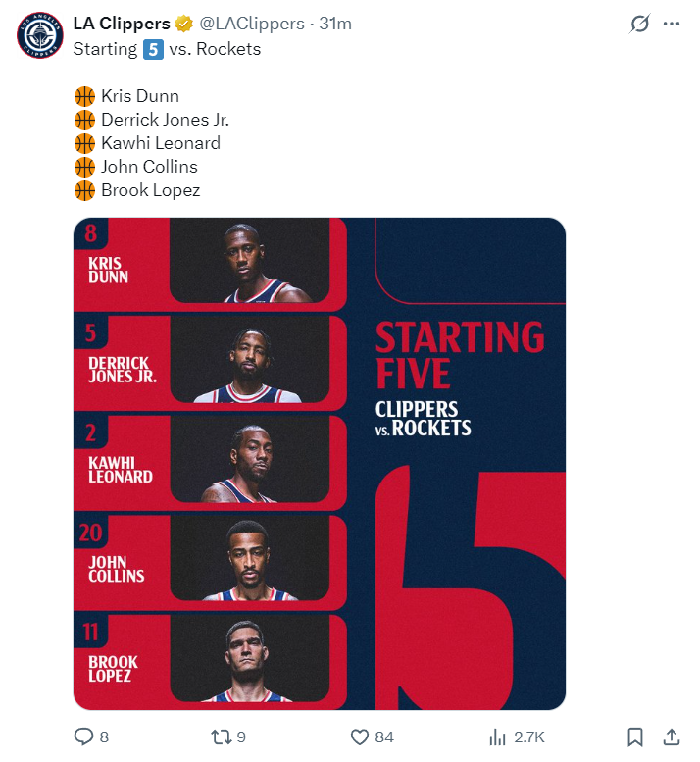
Task: Click the share upload icon
Action: click(x=672, y=737)
